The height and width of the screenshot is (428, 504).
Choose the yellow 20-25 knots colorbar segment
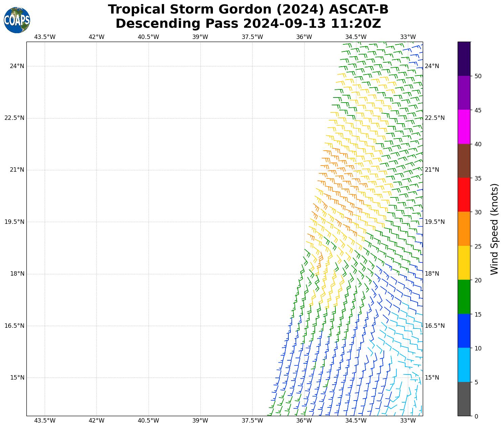coord(464,263)
